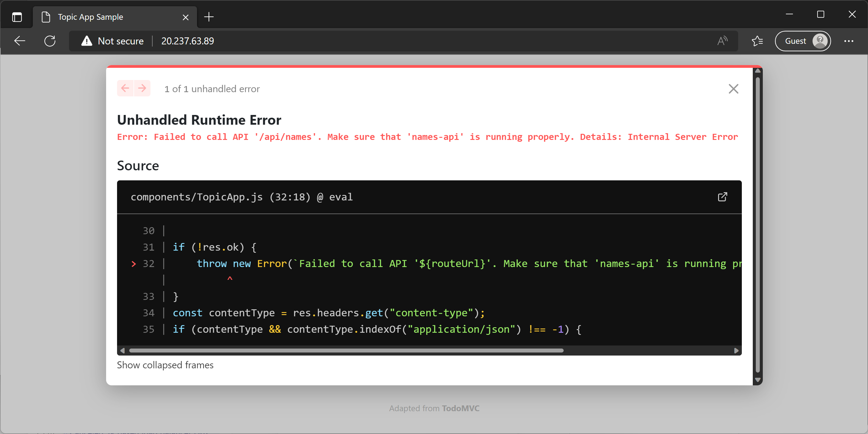Open a new tab with plus
868x434 pixels.
[209, 17]
